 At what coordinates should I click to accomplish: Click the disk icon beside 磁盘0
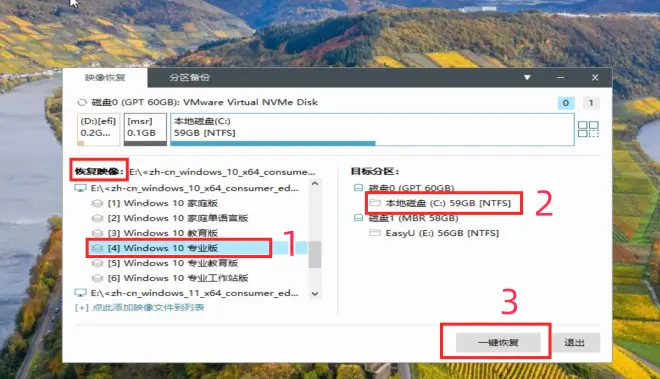[x=358, y=188]
